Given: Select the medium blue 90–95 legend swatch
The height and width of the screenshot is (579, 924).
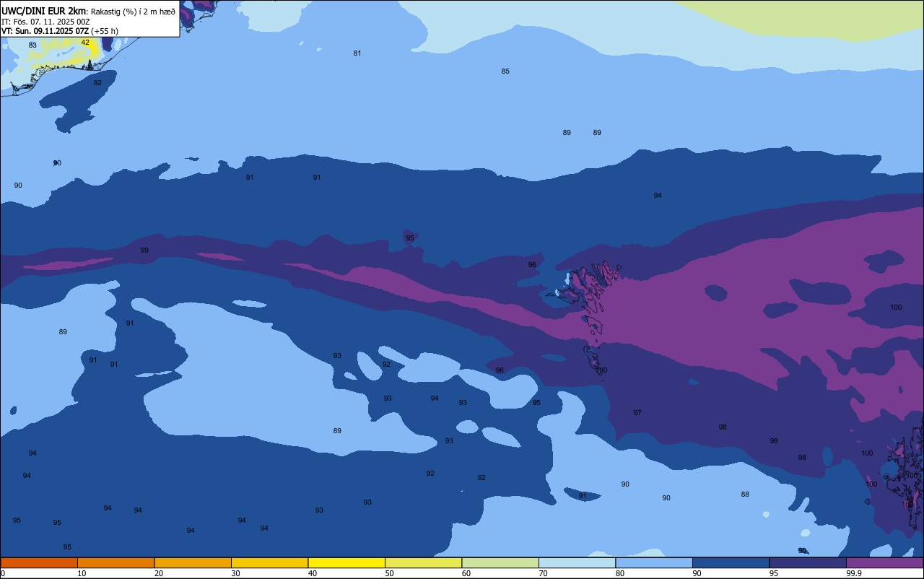Looking at the screenshot, I should (731, 562).
